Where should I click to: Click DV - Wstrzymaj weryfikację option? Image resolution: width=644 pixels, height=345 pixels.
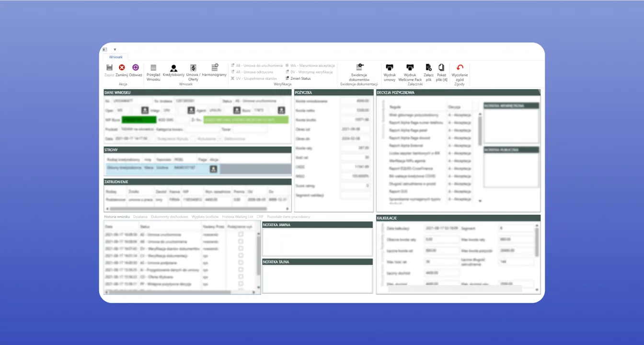(x=309, y=72)
